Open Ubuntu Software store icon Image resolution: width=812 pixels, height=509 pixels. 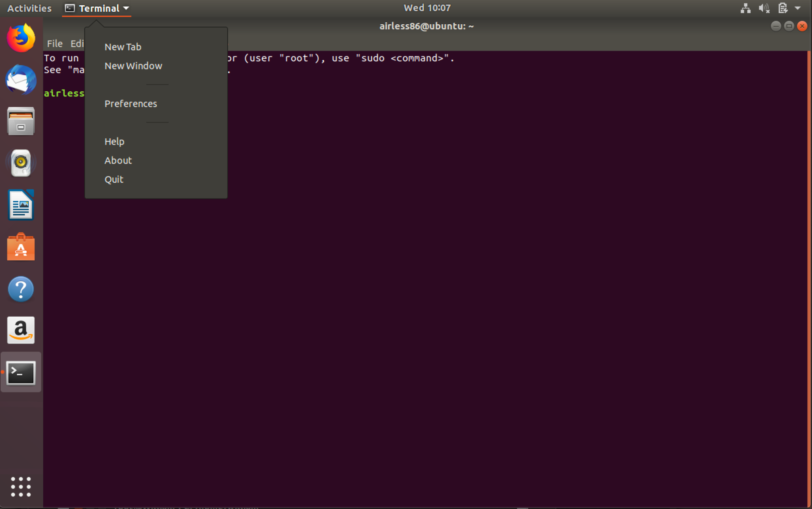(21, 247)
